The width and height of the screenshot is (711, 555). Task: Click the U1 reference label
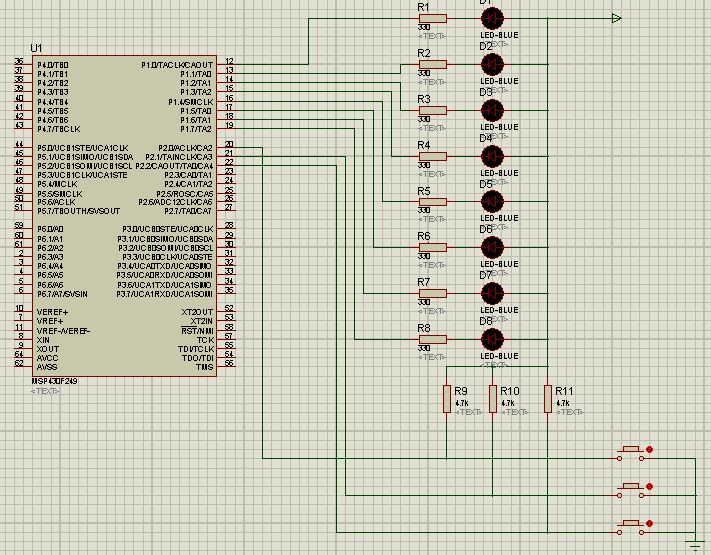tap(36, 48)
